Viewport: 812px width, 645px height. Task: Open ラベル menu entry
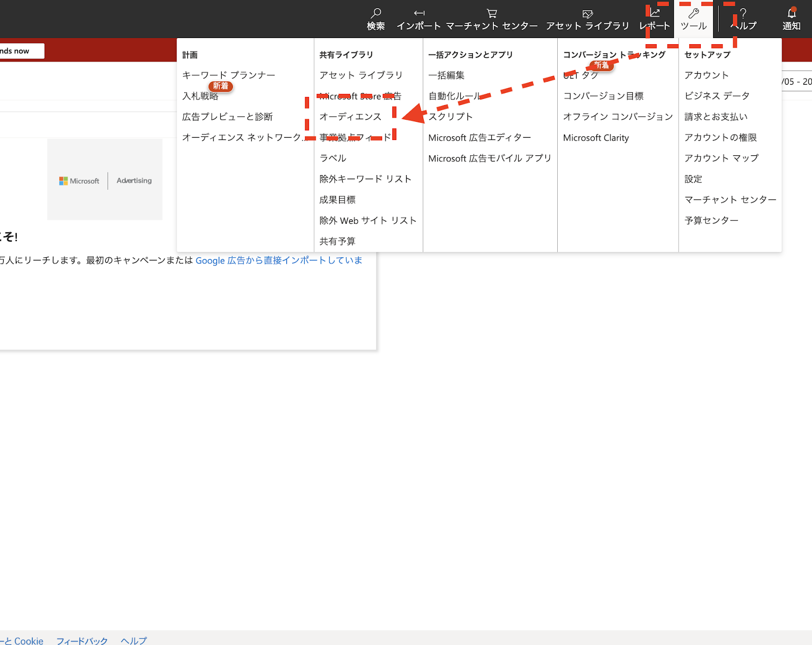click(x=333, y=158)
